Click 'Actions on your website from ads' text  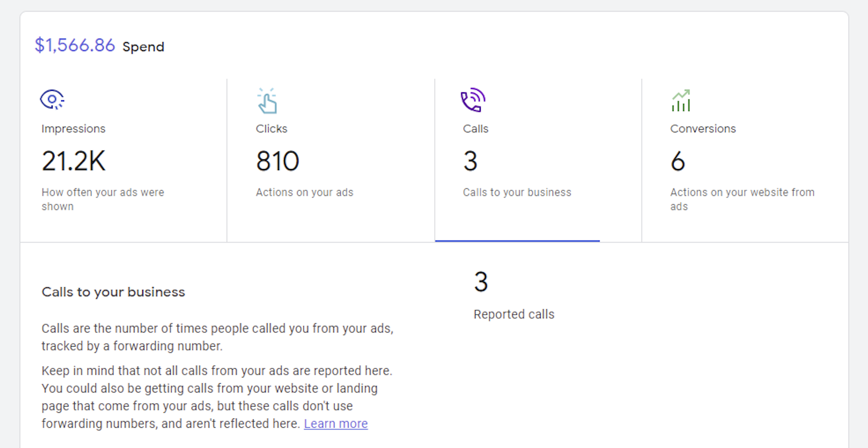742,199
